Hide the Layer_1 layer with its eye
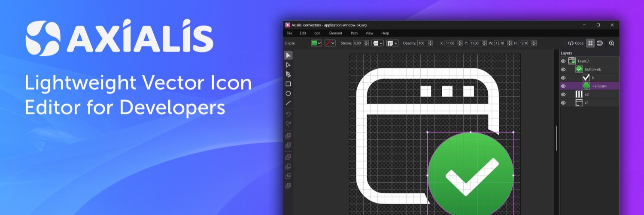The width and height of the screenshot is (644, 215). tap(563, 61)
